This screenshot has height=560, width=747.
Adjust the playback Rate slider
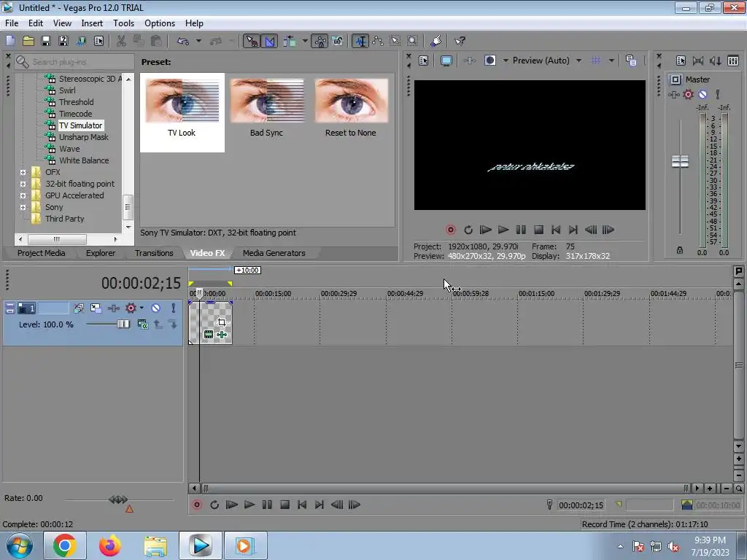click(118, 499)
